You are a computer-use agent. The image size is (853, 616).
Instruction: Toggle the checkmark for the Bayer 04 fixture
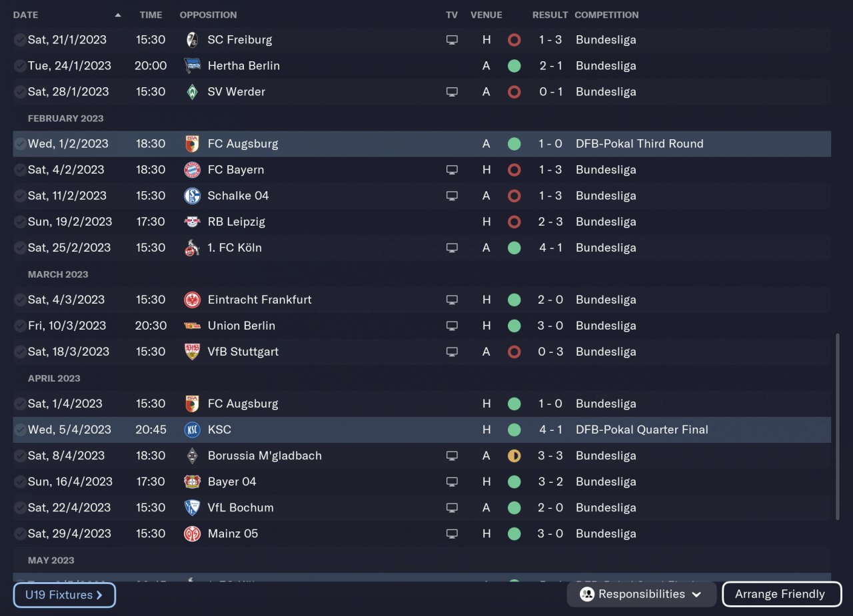pyautogui.click(x=21, y=481)
